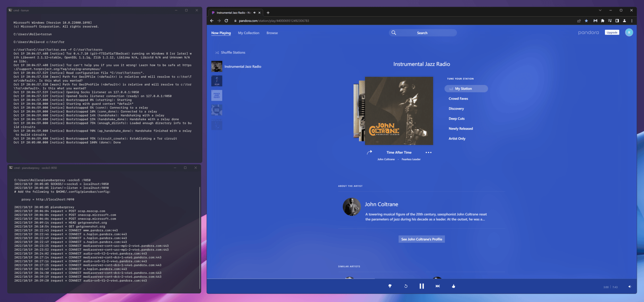The height and width of the screenshot is (302, 644).
Task: Open the M extension icon in Chrome toolbar
Action: pyautogui.click(x=595, y=21)
